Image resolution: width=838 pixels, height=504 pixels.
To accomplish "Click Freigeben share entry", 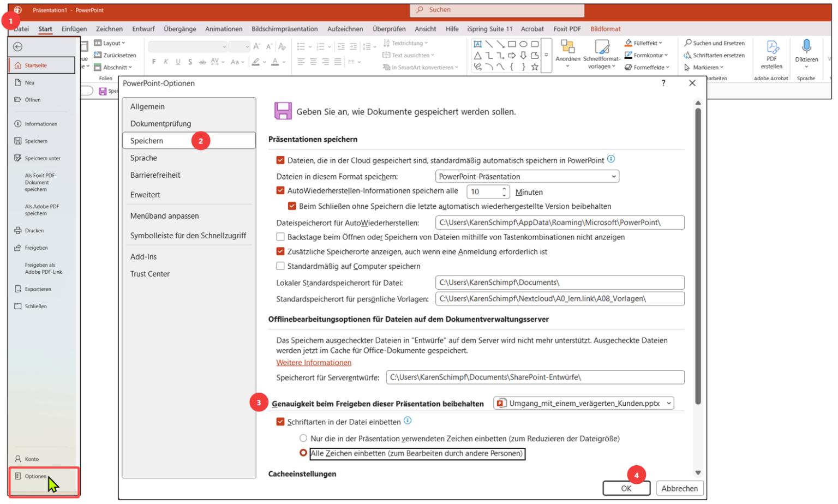I will tap(31, 248).
